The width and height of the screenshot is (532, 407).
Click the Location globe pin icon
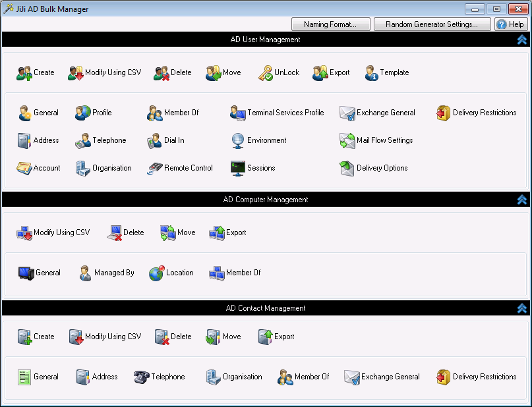click(x=156, y=273)
